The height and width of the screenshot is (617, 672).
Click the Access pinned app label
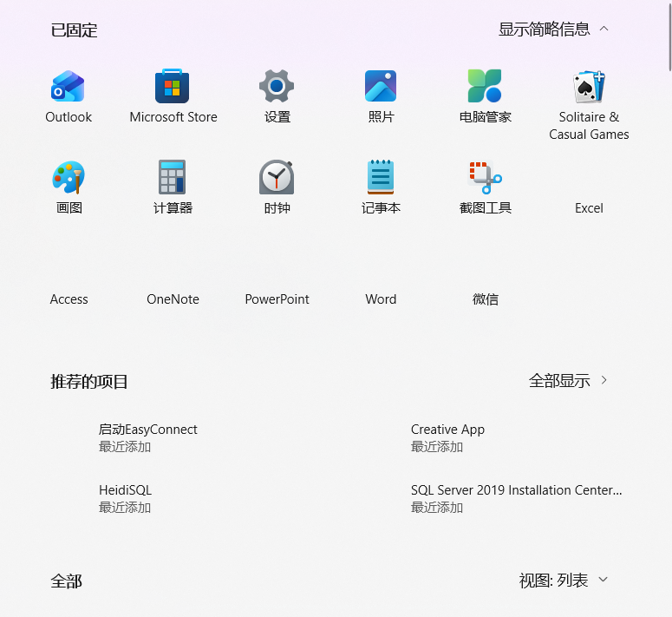click(69, 299)
